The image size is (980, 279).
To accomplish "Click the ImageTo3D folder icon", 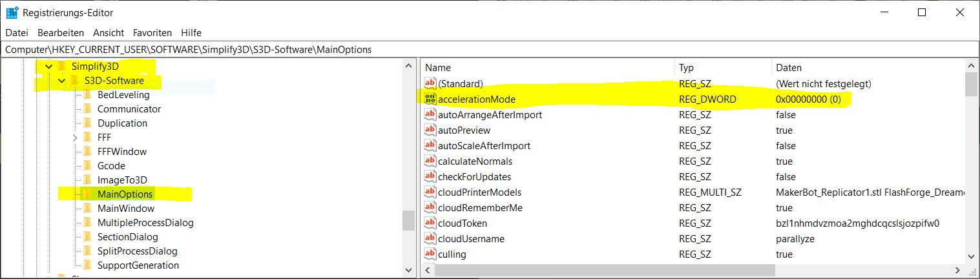I will [88, 180].
